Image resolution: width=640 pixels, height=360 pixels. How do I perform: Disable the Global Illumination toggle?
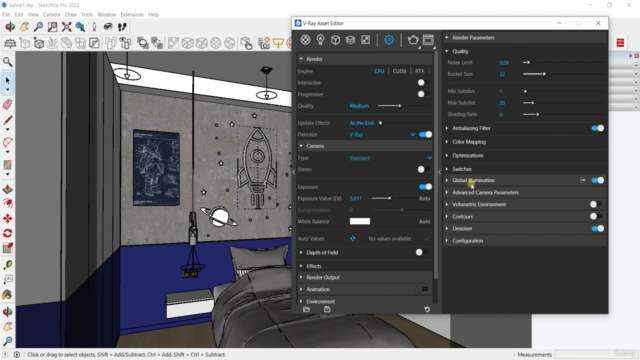click(598, 180)
